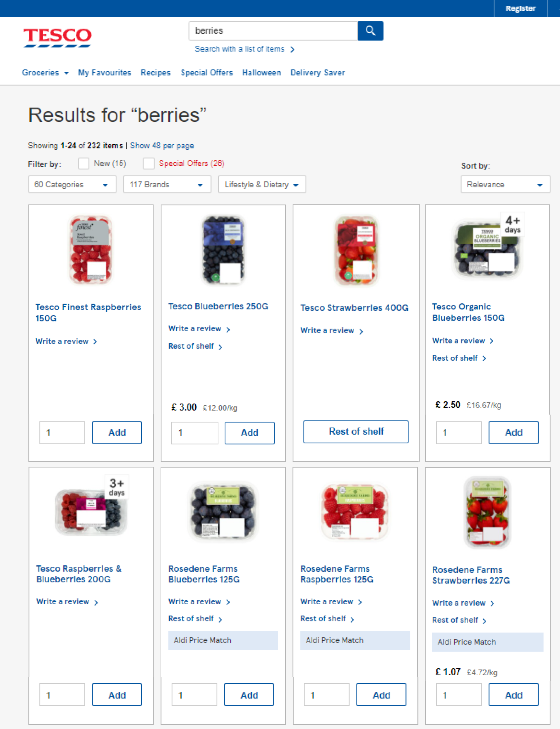This screenshot has height=729, width=560.
Task: Open the Groceries menu
Action: (45, 73)
